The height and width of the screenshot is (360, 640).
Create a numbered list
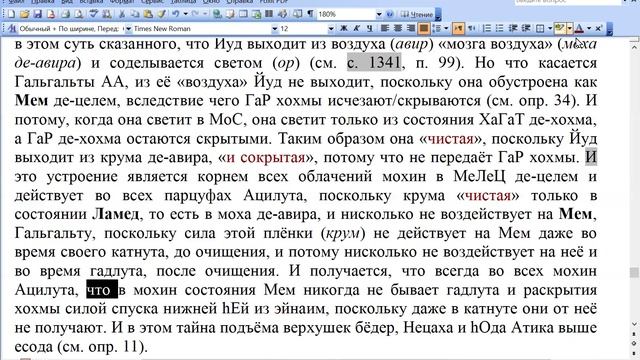click(487, 28)
